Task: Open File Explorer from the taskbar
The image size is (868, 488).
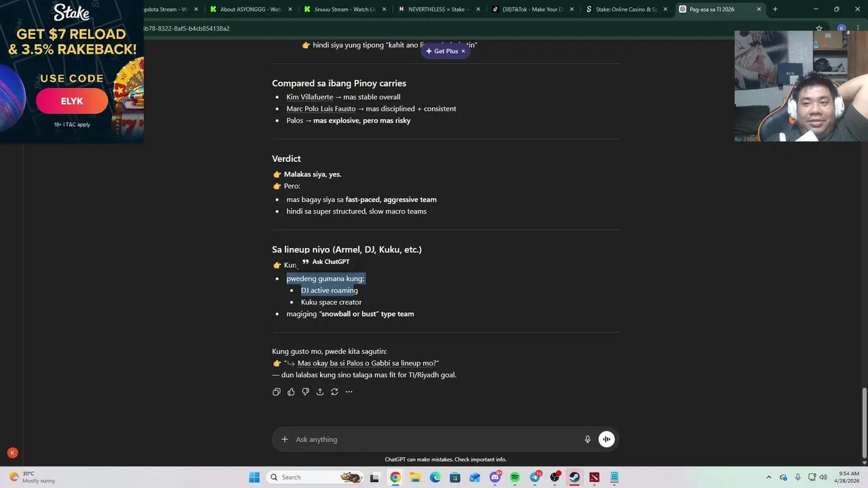Action: pos(415,477)
